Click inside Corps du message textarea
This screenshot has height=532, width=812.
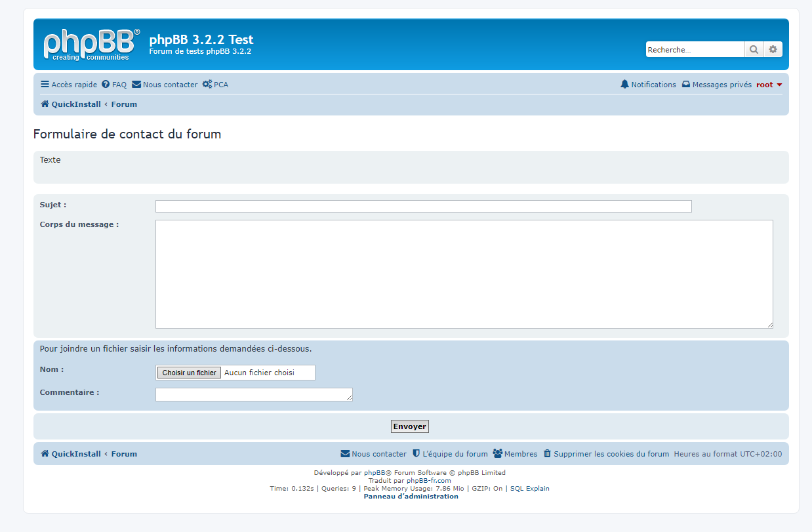[x=464, y=274]
